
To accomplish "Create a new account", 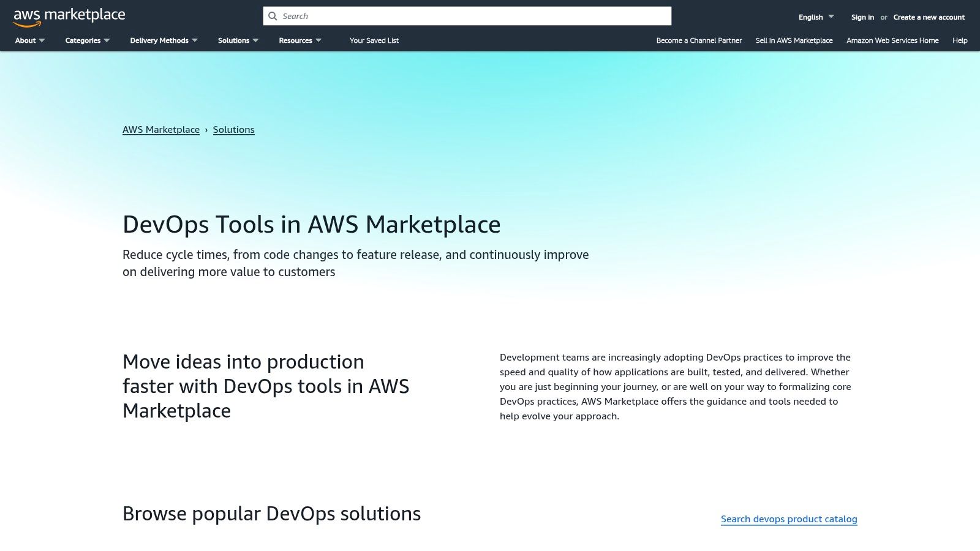I will click(x=929, y=17).
